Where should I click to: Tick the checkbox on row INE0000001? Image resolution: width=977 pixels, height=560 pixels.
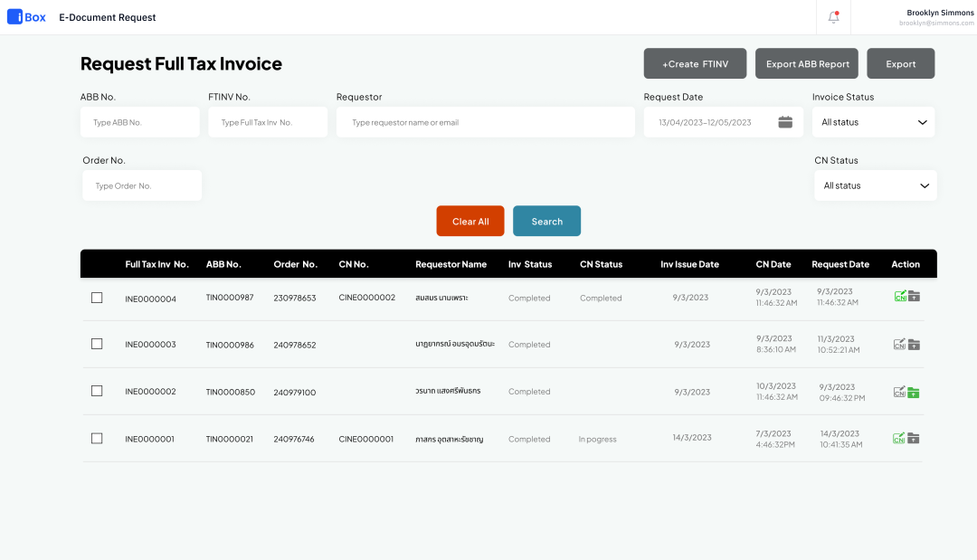97,438
